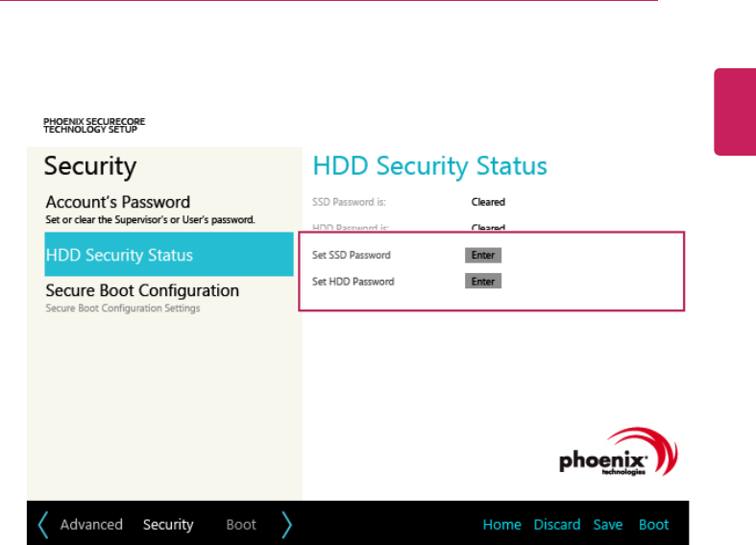Click Discard to drop changes
This screenshot has height=545, width=756.
pyautogui.click(x=557, y=525)
